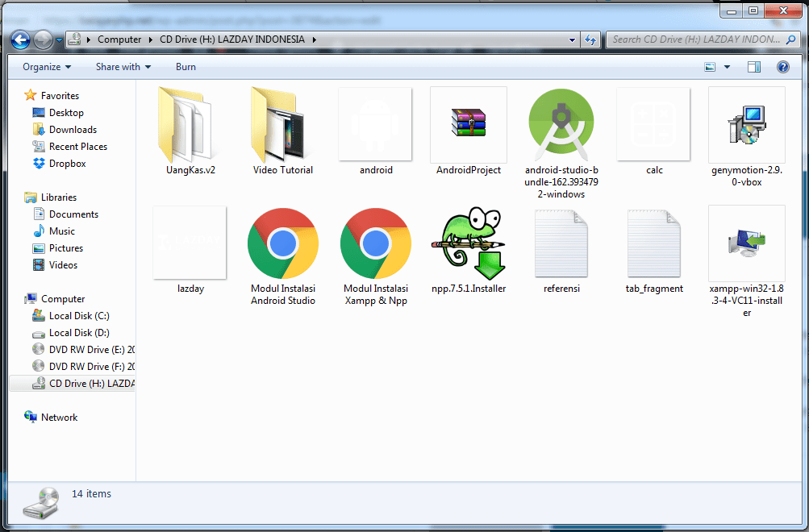The height and width of the screenshot is (532, 809).
Task: Expand the arrow after Computer in breadcrumb
Action: point(150,39)
